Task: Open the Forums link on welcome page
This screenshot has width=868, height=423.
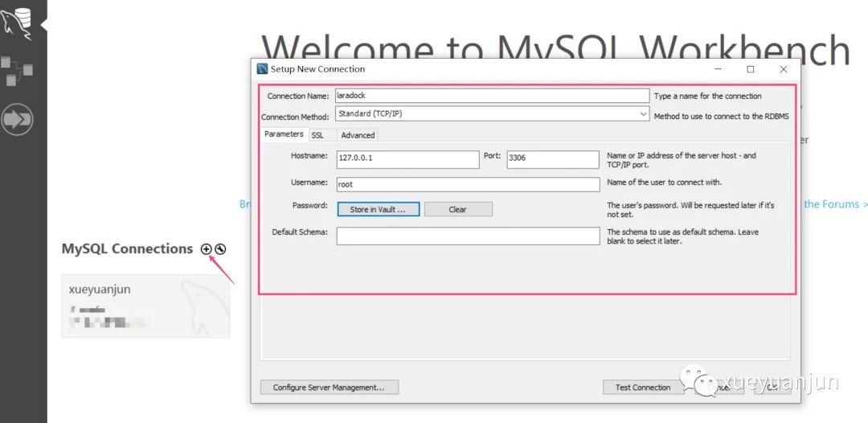Action: [x=835, y=204]
